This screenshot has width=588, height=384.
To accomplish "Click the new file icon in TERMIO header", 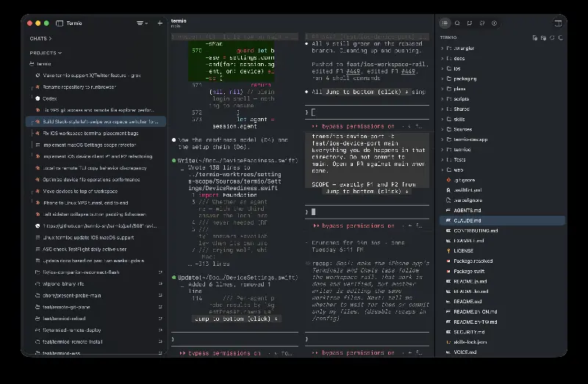I will pyautogui.click(x=535, y=38).
